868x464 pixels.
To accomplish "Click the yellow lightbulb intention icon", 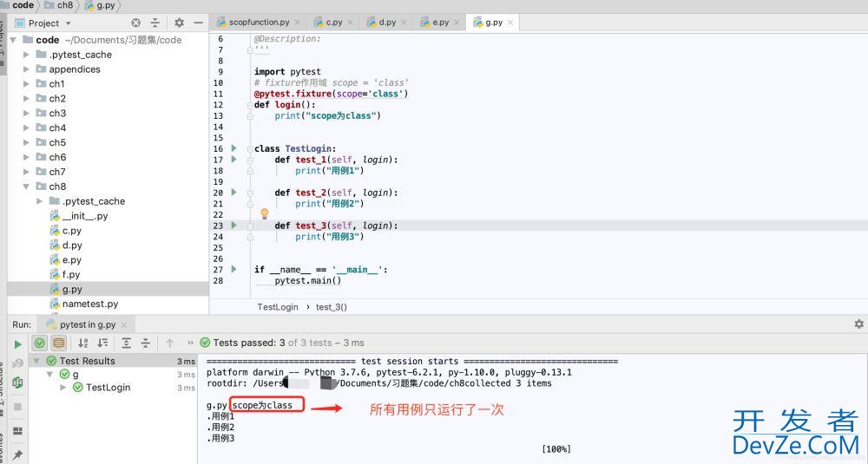I will tap(265, 213).
